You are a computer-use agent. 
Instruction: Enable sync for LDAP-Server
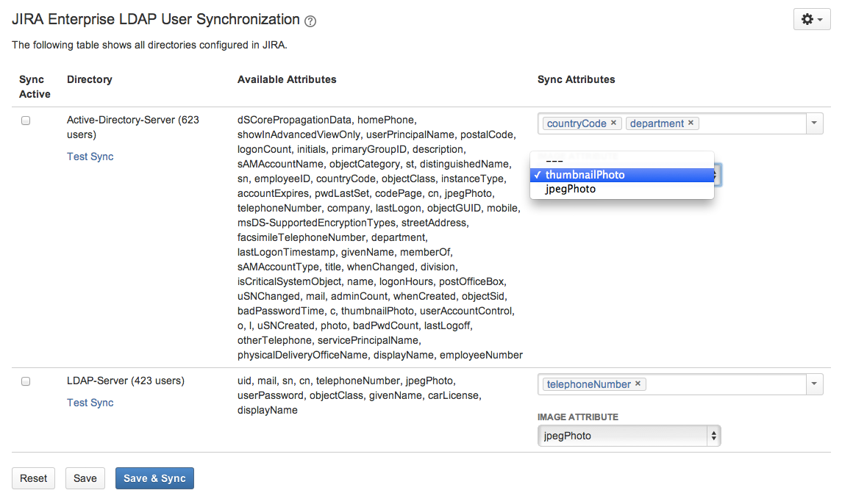pos(26,381)
